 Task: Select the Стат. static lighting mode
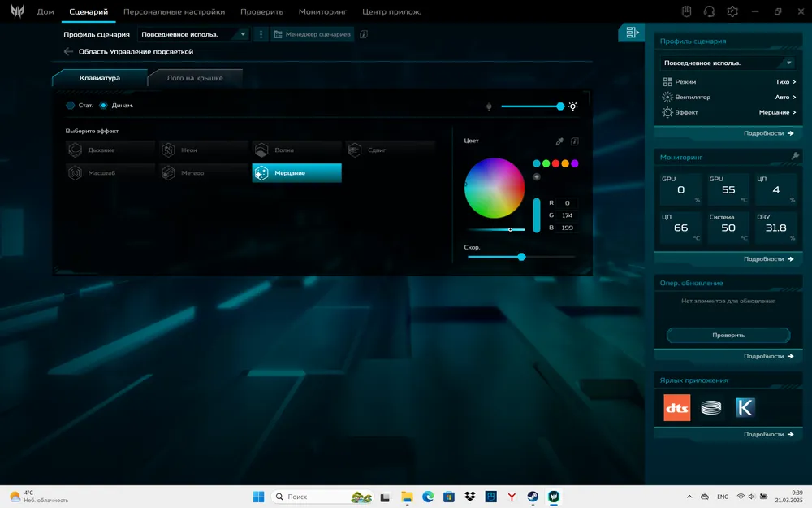71,106
